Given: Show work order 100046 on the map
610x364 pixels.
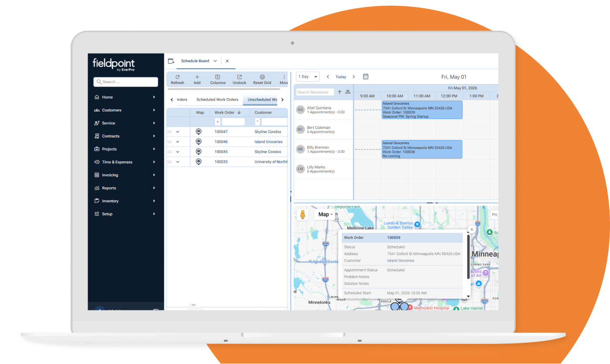Looking at the screenshot, I should coord(199,142).
